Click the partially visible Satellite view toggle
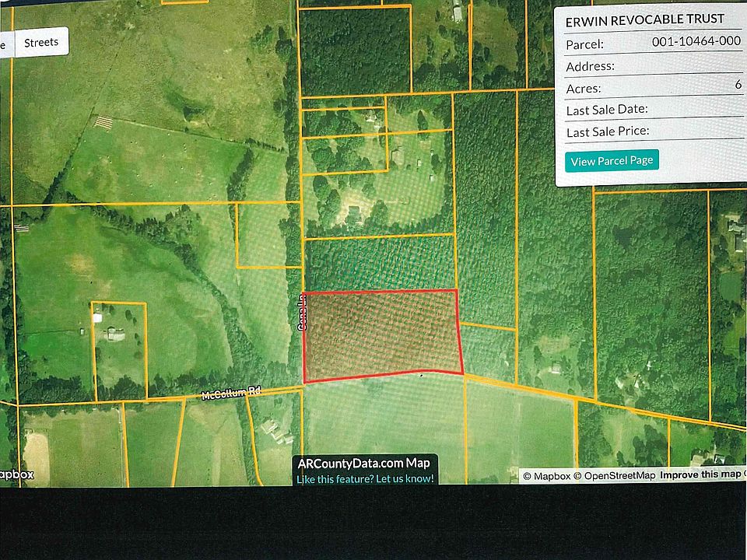This screenshot has height=560, width=747. [x=4, y=43]
